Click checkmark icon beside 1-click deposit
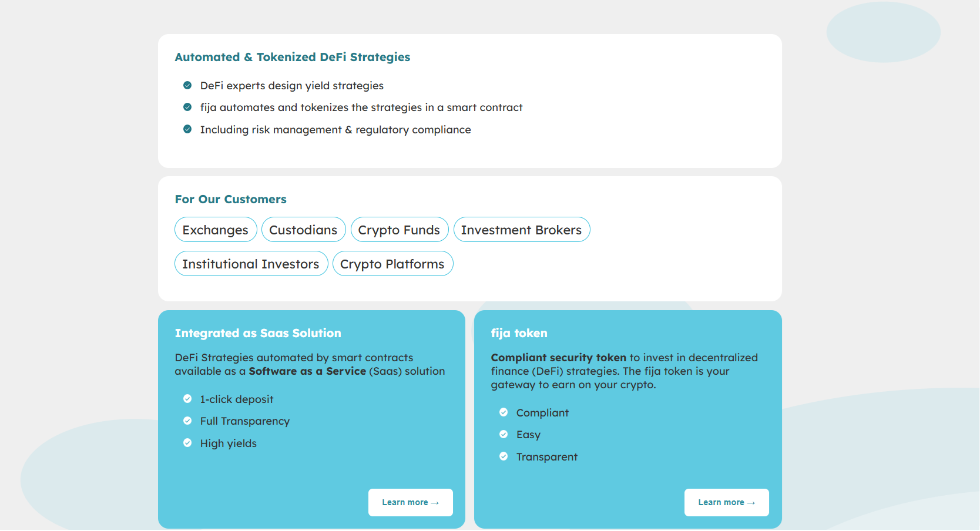Viewport: 980px width, 531px height. 187,399
